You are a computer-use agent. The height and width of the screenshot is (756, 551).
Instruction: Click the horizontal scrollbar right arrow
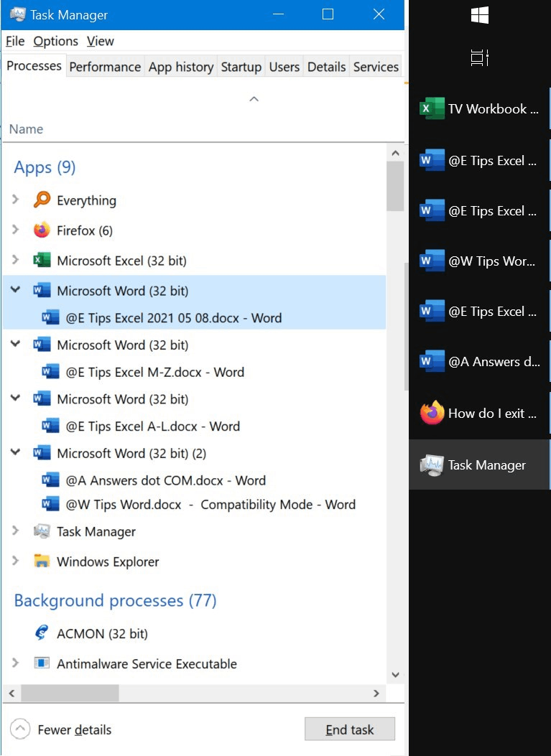[x=376, y=694]
